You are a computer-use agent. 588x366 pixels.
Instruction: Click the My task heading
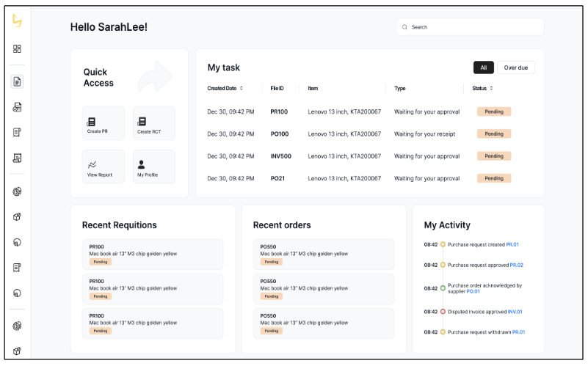223,67
